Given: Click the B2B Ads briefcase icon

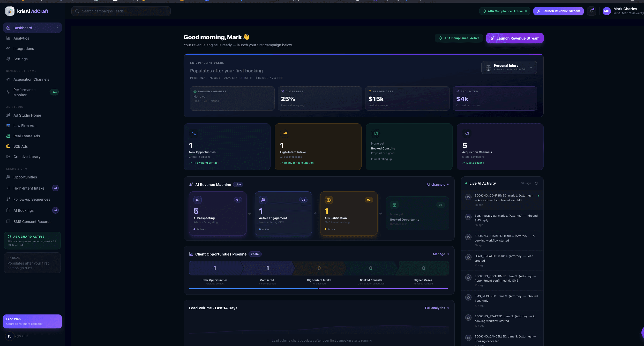Looking at the screenshot, I should [8, 146].
